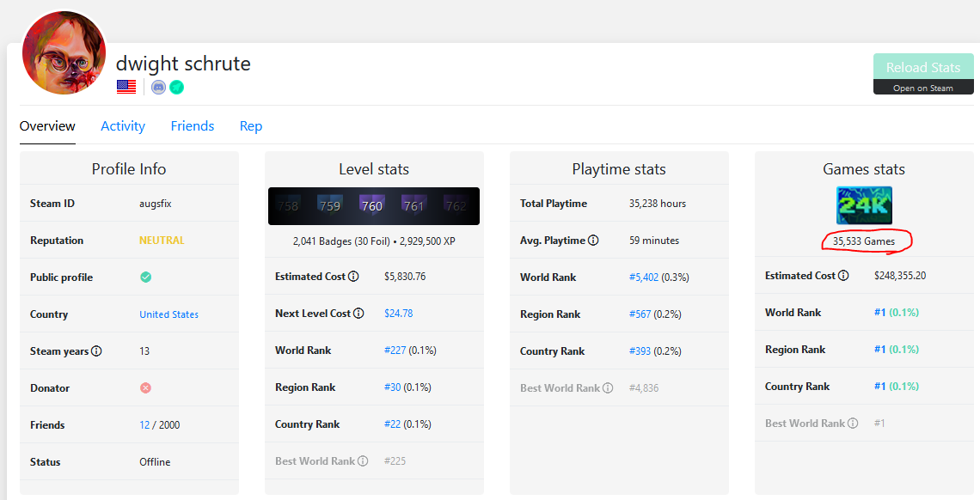Click the Steam years info icon

(x=96, y=351)
